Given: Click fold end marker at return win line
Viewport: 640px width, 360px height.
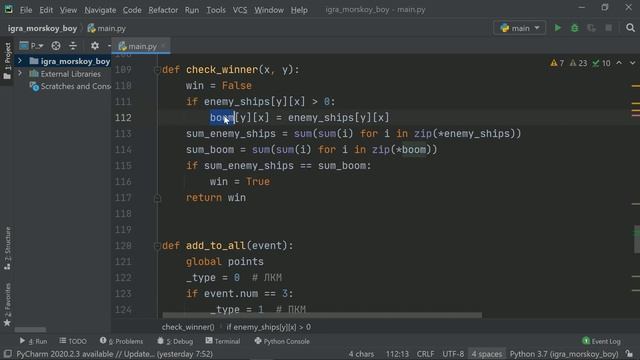Looking at the screenshot, I should click(x=157, y=198).
